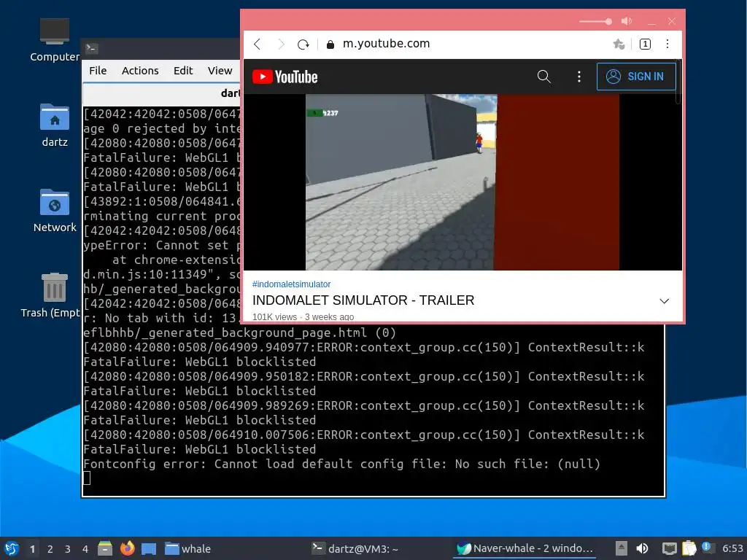Launch Firefox from the panel
Screen dimensions: 747x560
click(x=127, y=548)
